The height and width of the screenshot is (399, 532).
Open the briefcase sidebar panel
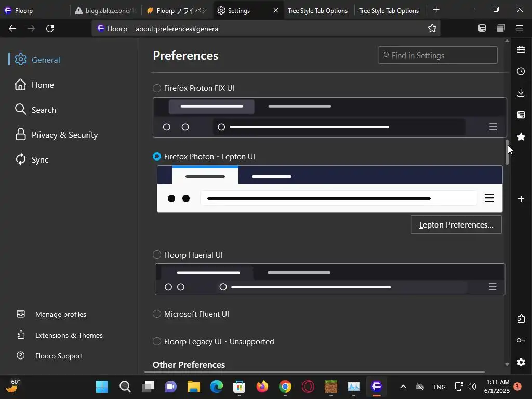point(521,49)
